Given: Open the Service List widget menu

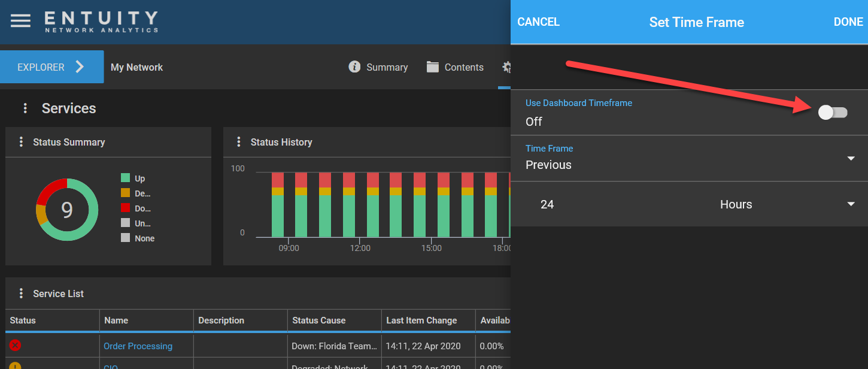Looking at the screenshot, I should (22, 293).
